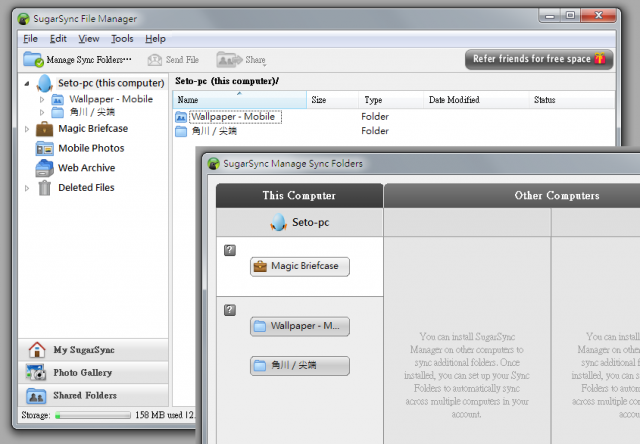Click the Deleted Files trash icon
640x444 pixels.
44,188
